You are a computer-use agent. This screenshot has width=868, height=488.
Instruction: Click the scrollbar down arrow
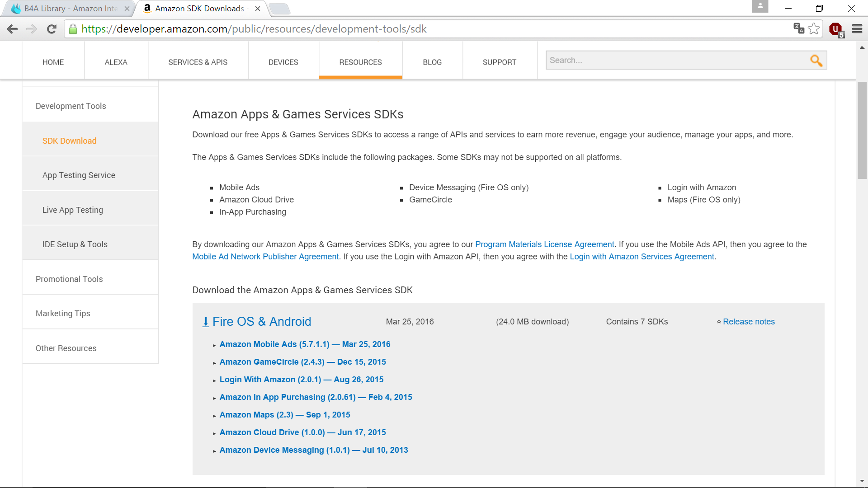coord(862,482)
